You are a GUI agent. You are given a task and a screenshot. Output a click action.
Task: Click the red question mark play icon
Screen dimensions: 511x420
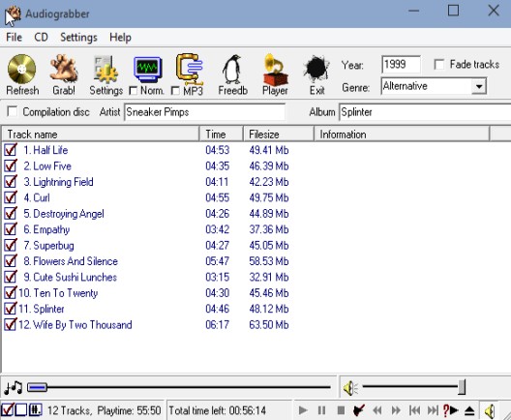[451, 410]
